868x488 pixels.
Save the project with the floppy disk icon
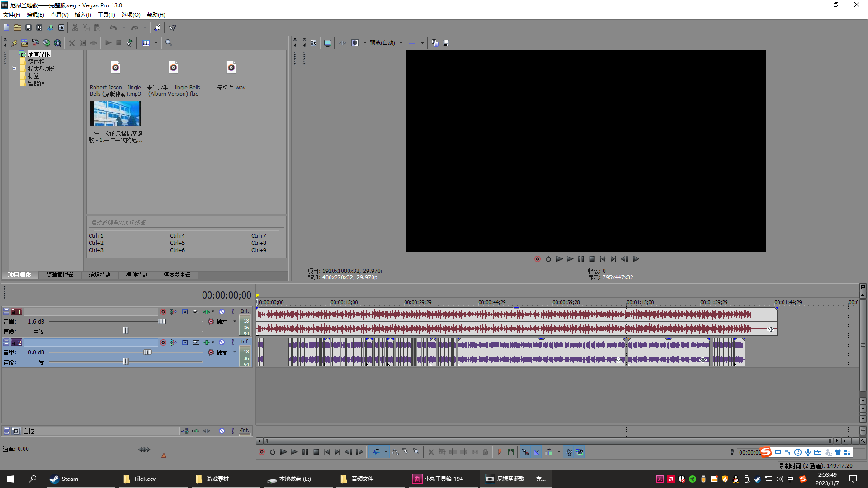pos(28,28)
